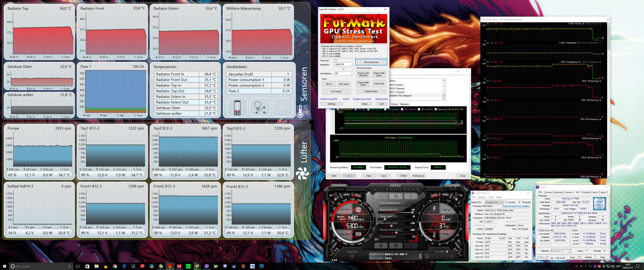
Task: Click the light bulb control icon in Gerätedaten
Action: [260, 107]
